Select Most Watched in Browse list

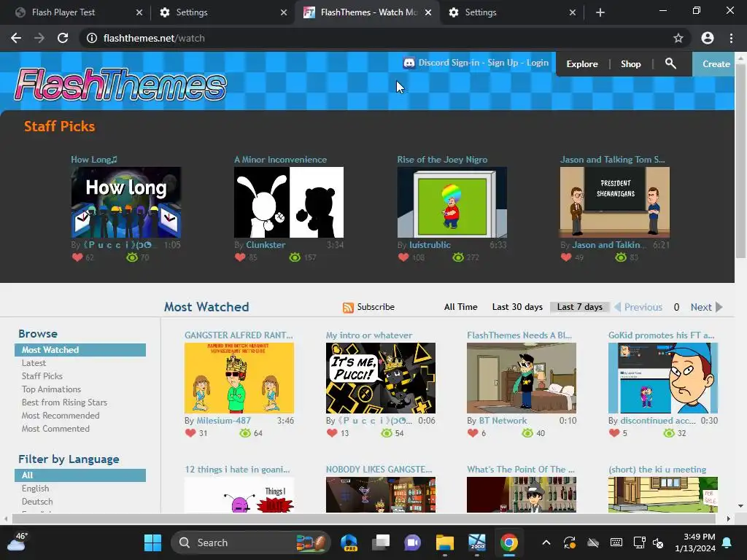click(80, 350)
